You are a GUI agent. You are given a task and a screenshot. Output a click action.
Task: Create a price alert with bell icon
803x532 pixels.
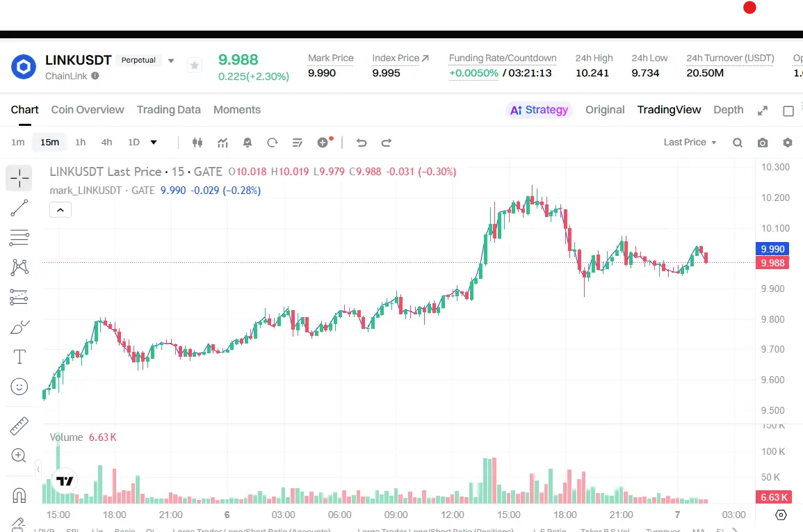click(248, 143)
